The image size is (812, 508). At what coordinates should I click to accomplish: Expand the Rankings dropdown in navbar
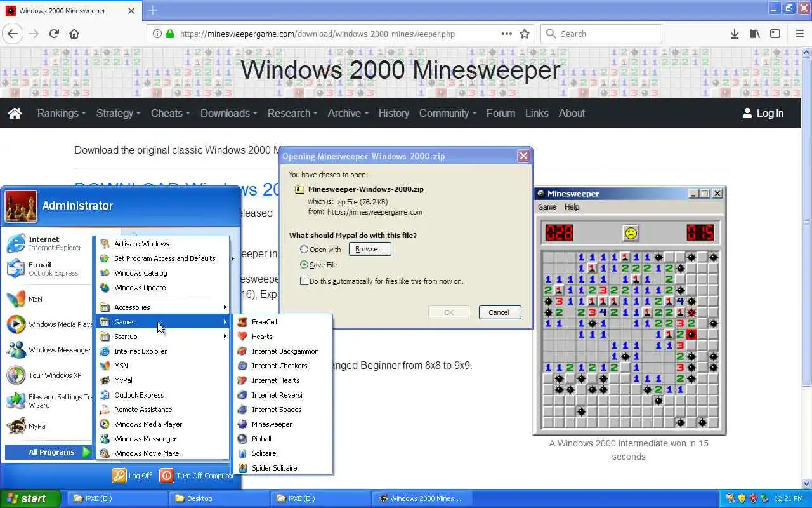pyautogui.click(x=62, y=113)
